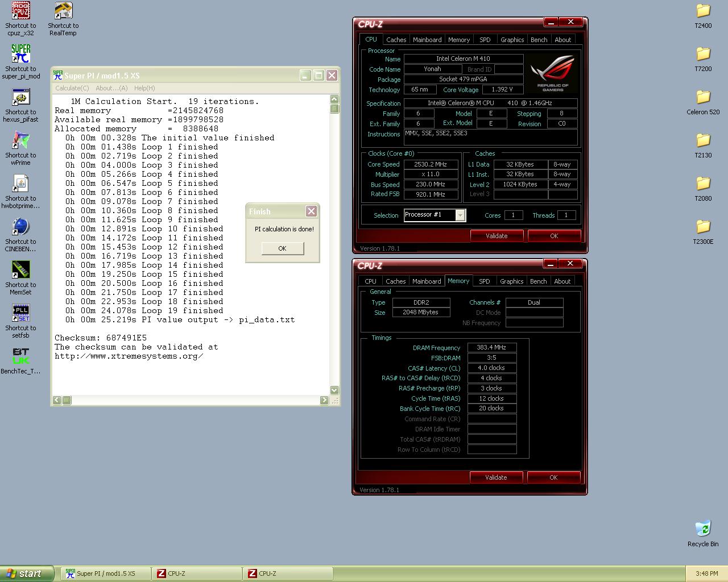
Task: Click Super PI vertical scrollbar up arrow
Action: [x=334, y=99]
